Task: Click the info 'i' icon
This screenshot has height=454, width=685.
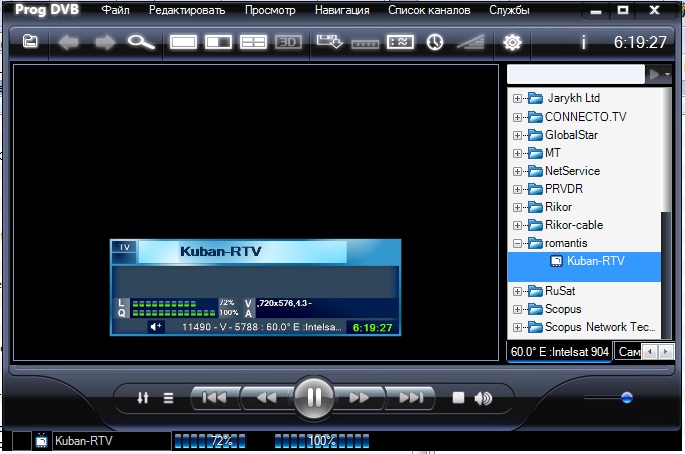Action: tap(583, 42)
